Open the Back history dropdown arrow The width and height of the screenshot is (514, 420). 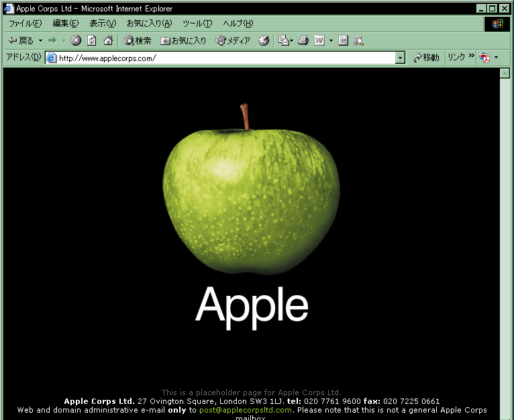(x=41, y=41)
